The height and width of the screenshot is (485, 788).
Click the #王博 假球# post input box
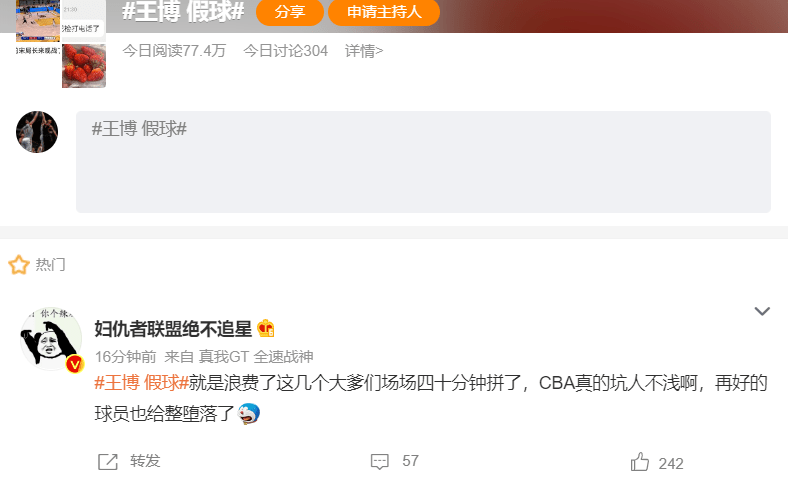423,162
